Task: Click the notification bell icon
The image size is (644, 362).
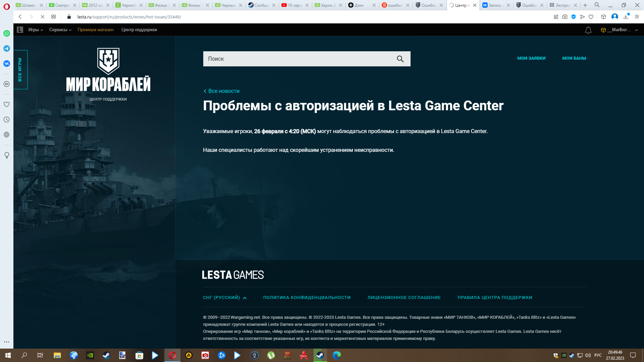Action: 588,30
